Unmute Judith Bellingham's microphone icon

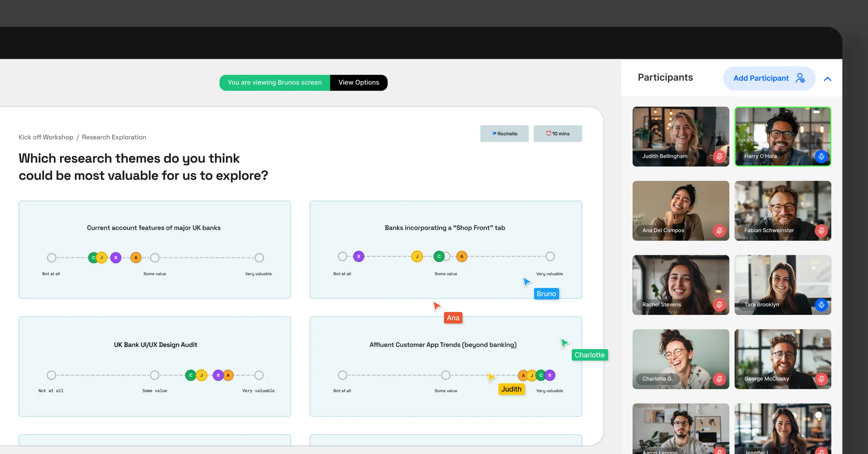click(x=719, y=157)
